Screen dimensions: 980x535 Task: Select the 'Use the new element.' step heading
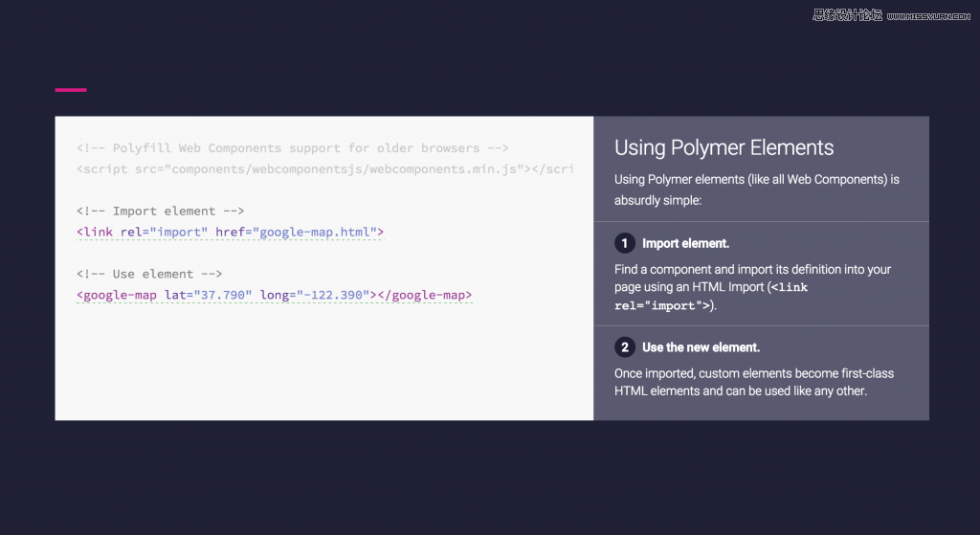tap(701, 347)
